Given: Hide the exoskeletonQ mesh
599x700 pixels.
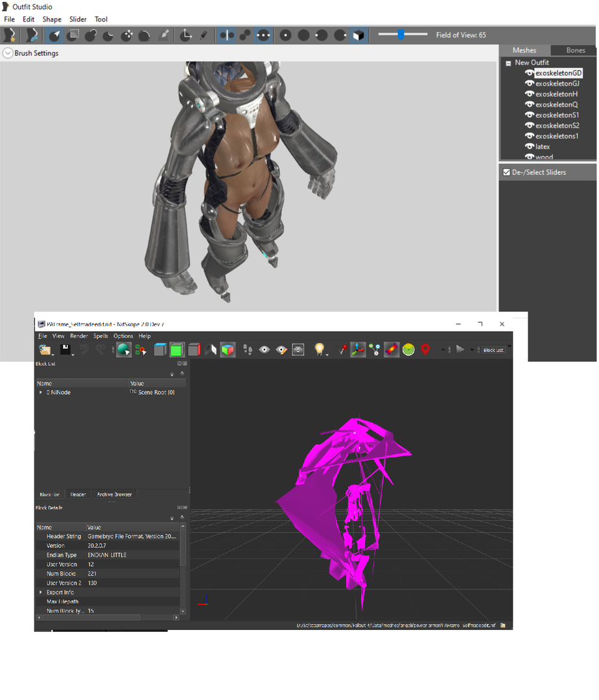Looking at the screenshot, I should (530, 104).
